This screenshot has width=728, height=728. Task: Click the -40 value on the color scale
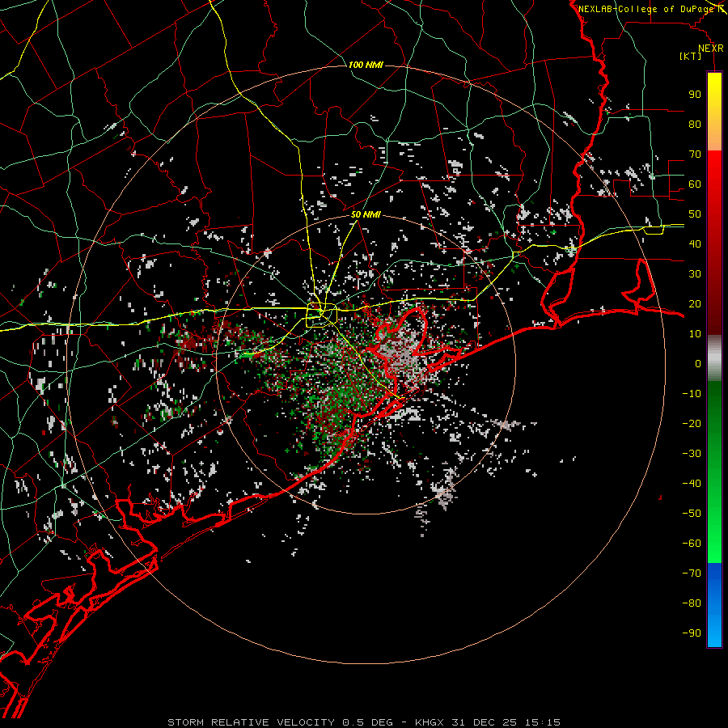pyautogui.click(x=692, y=484)
